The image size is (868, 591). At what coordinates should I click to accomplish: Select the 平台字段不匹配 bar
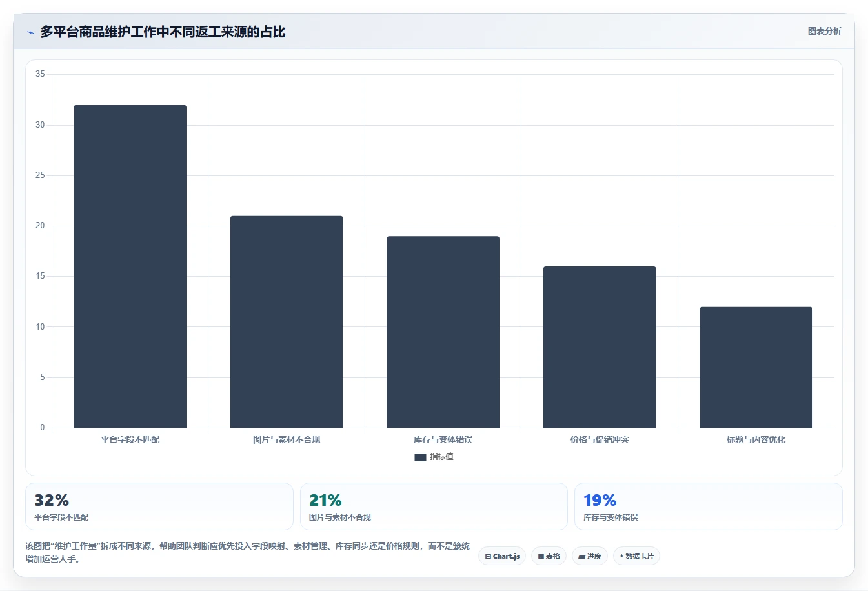[x=130, y=266]
